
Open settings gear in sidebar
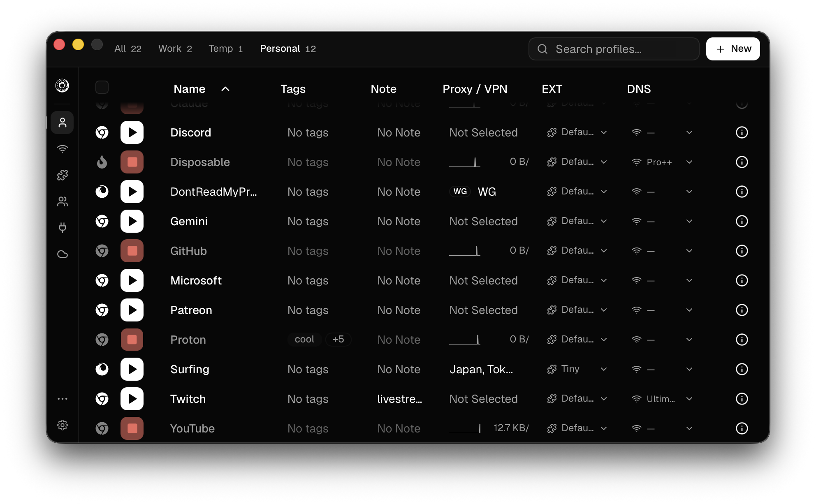click(62, 425)
